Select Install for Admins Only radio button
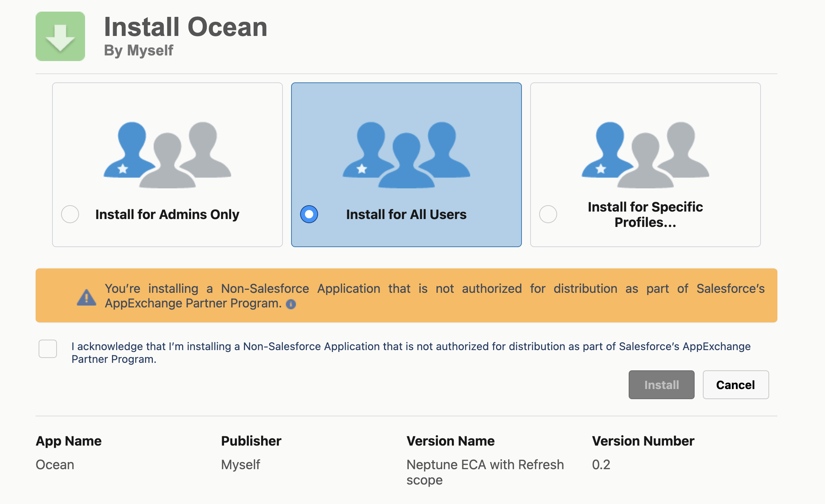The width and height of the screenshot is (825, 504). point(70,214)
